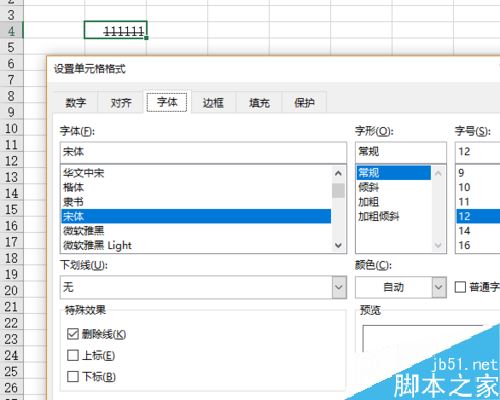500x400 pixels.
Task: Select spreadsheet cell containing 111111
Action: 115,30
